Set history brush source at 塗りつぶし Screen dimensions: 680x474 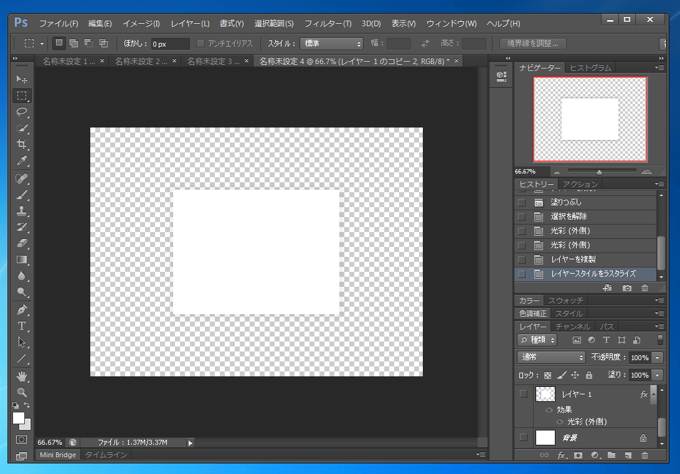[x=522, y=203]
